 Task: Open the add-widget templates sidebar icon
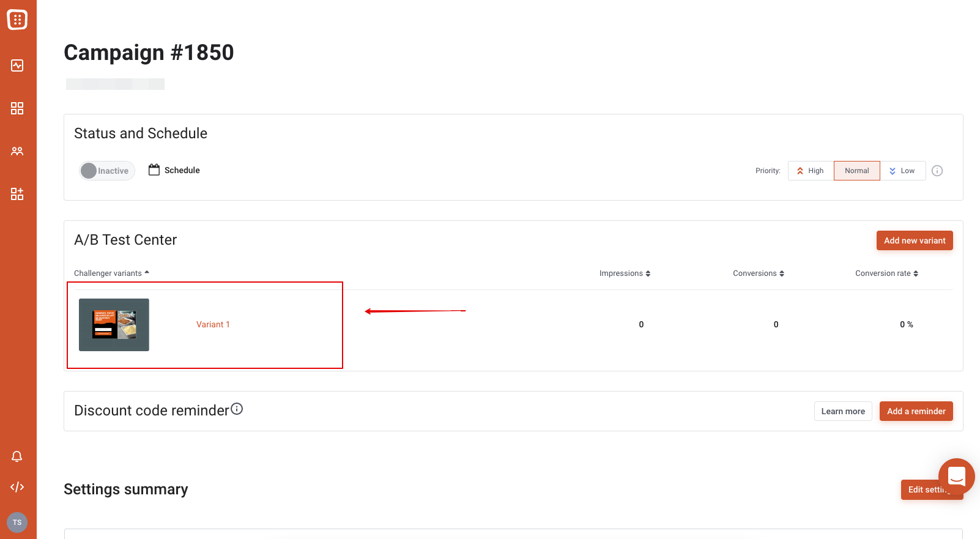[17, 194]
